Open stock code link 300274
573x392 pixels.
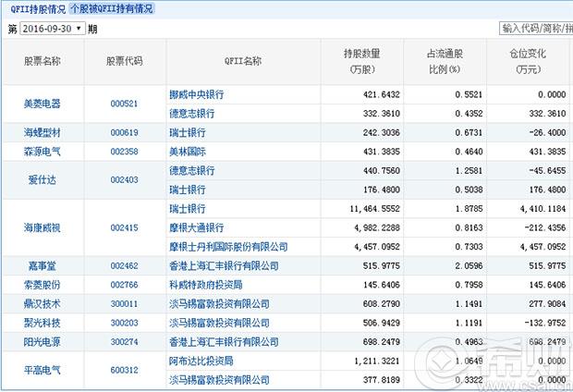(124, 342)
